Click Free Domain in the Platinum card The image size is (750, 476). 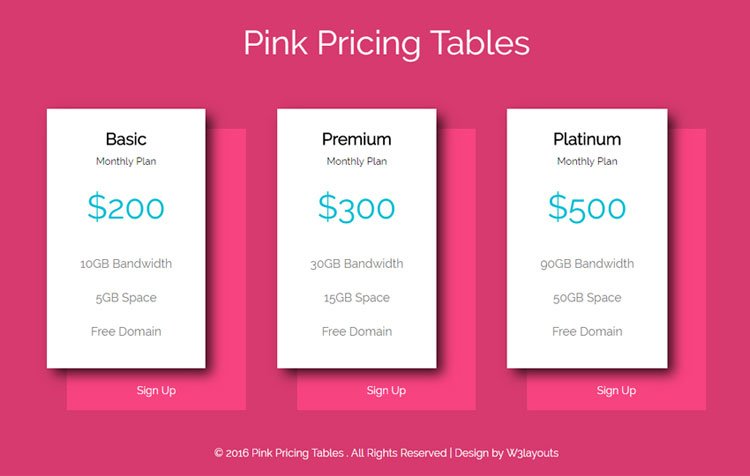tap(587, 332)
